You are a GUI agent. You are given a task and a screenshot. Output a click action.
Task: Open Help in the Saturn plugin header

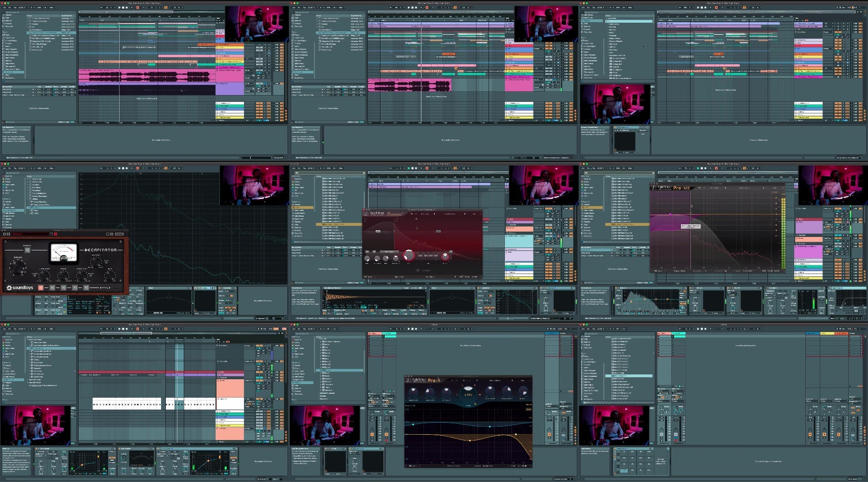(474, 214)
